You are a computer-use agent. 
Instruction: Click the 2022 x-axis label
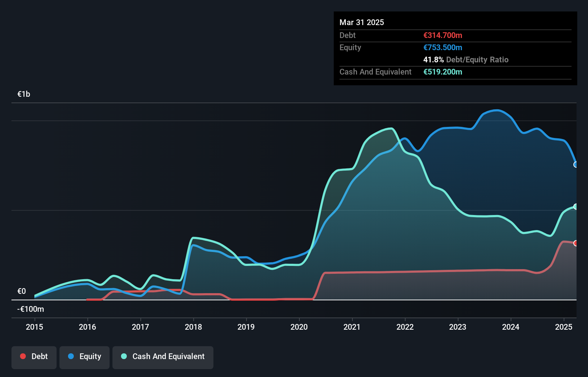(x=405, y=327)
